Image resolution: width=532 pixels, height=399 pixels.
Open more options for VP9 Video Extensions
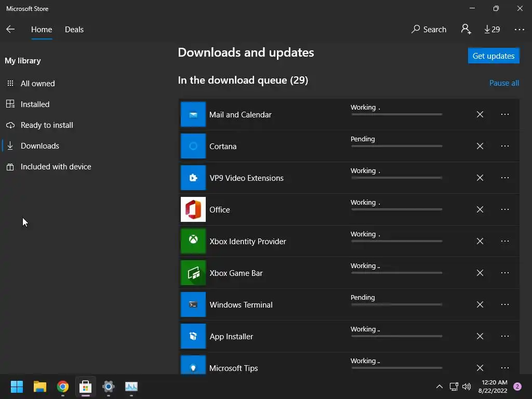coord(505,178)
